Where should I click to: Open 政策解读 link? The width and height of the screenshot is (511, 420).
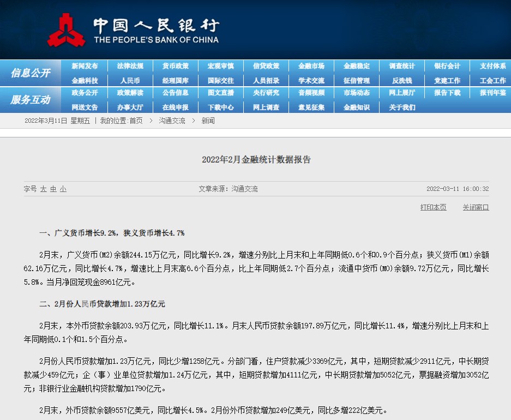130,93
